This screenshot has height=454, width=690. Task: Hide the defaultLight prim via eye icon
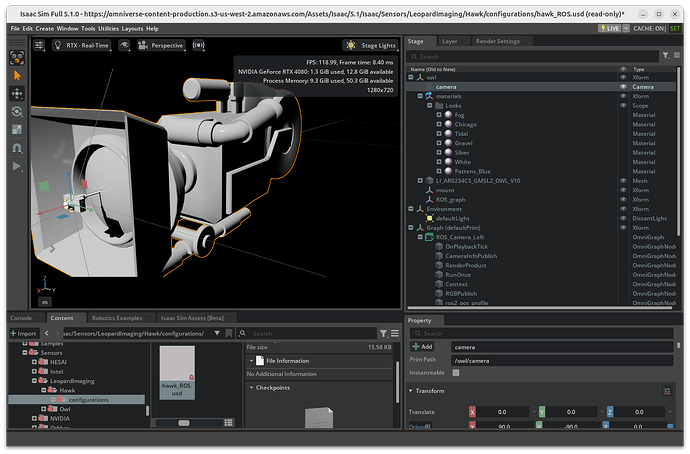pyautogui.click(x=623, y=218)
